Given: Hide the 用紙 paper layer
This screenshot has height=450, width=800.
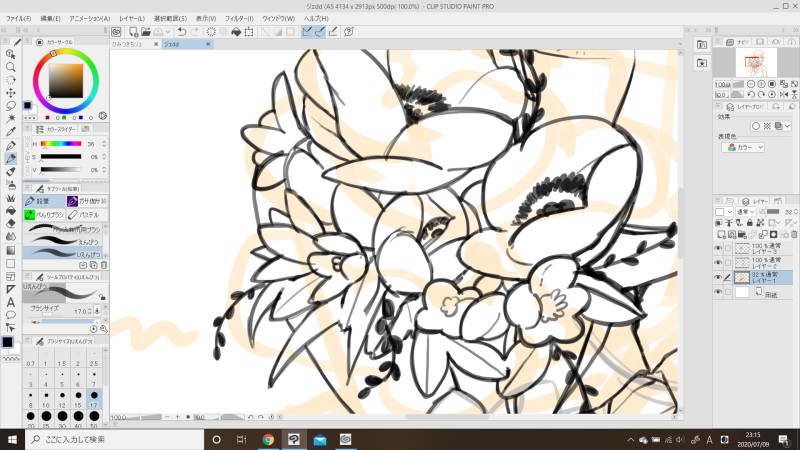Looking at the screenshot, I should [718, 292].
